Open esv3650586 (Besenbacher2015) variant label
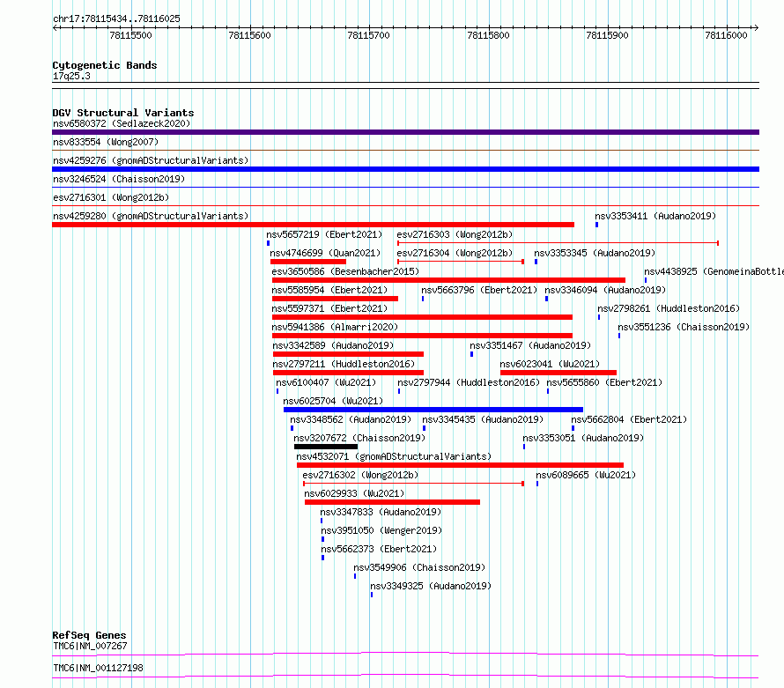 [x=345, y=271]
